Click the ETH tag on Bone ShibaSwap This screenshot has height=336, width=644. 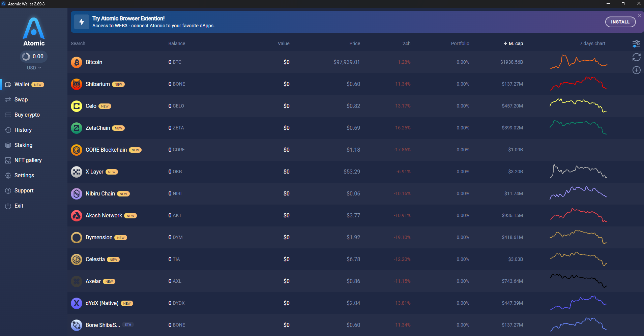click(128, 325)
